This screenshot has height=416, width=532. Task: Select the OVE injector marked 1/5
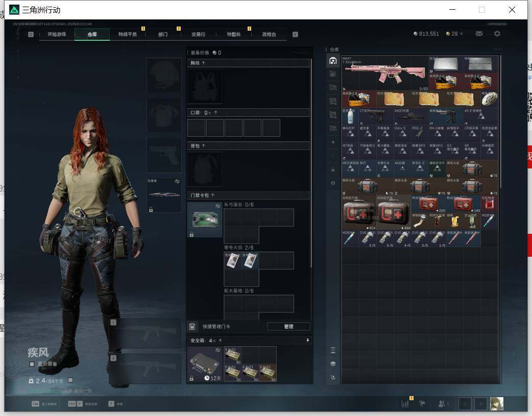(438, 238)
